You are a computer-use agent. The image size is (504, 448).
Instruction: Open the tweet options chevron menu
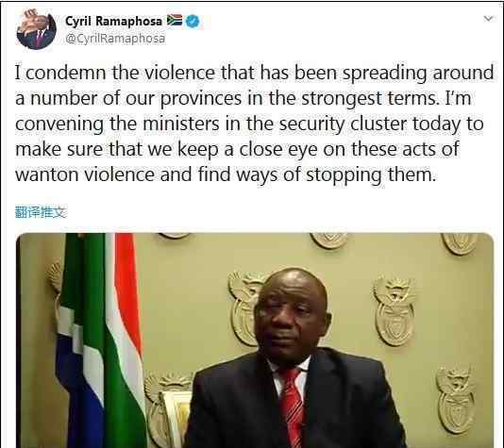pyautogui.click(x=488, y=19)
